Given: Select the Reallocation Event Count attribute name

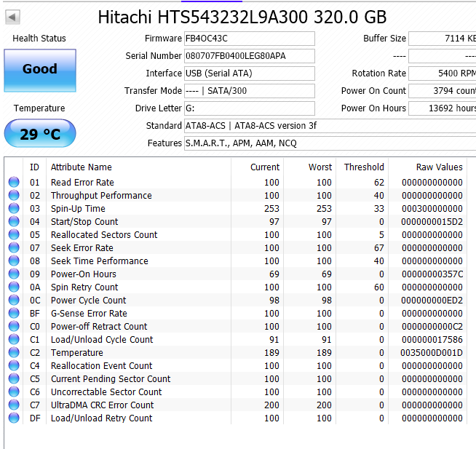Looking at the screenshot, I should (101, 366).
